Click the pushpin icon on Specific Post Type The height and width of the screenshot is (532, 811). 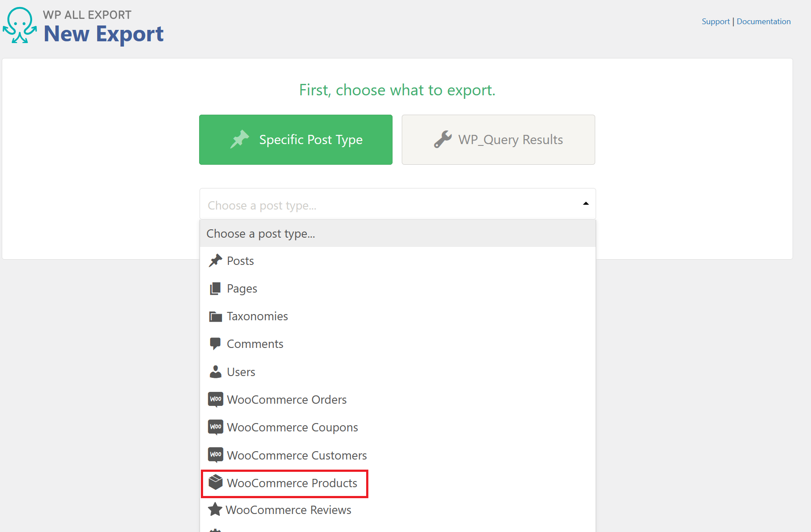click(240, 139)
